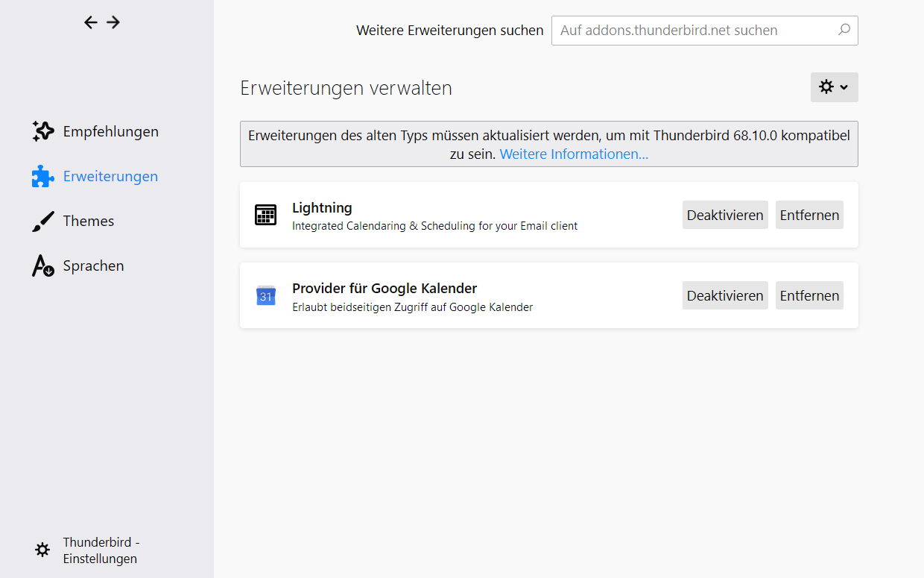This screenshot has height=578, width=924.
Task: Select the Sprachen category
Action: click(93, 266)
